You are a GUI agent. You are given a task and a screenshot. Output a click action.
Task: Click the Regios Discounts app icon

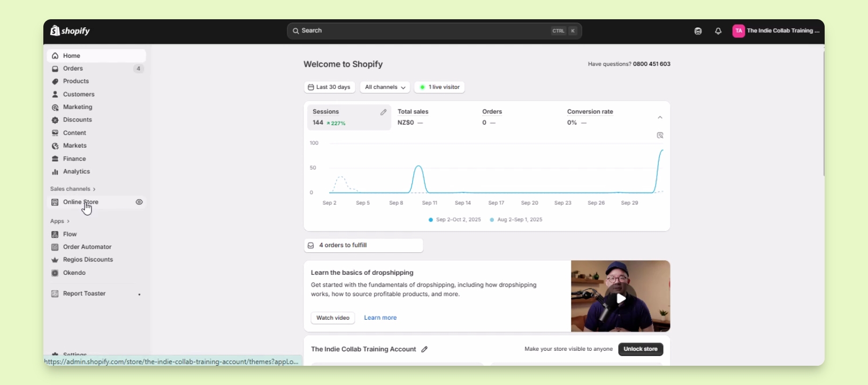(x=55, y=260)
